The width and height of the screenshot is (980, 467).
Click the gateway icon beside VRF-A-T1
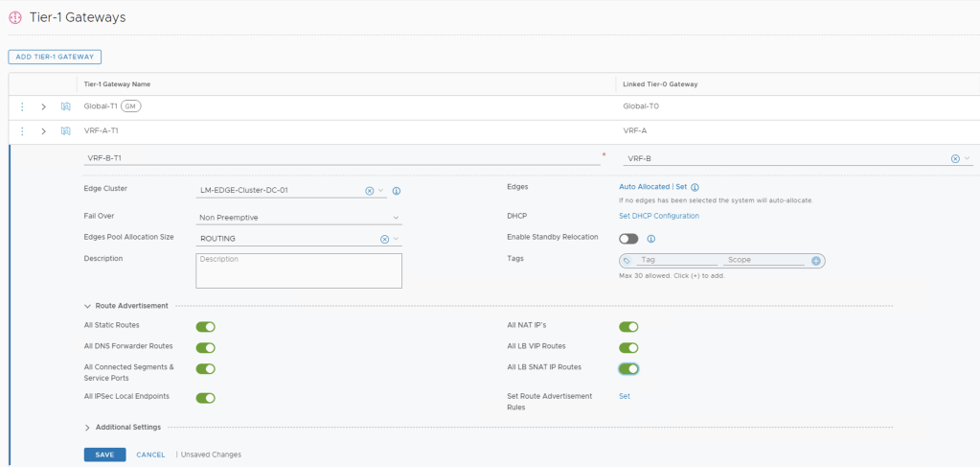66,130
